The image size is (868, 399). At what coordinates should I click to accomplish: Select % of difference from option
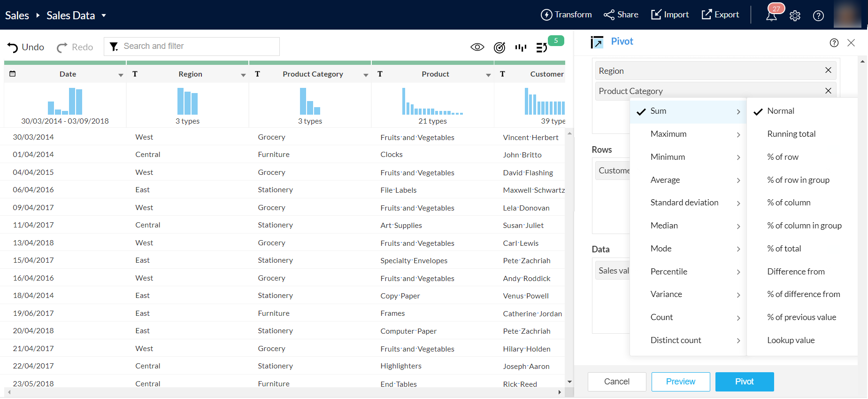pos(802,295)
